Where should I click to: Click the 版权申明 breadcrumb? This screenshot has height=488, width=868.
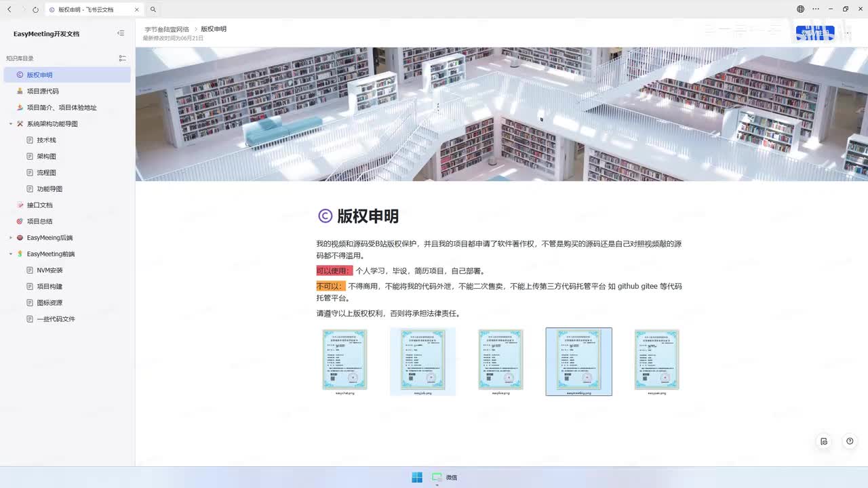[214, 29]
